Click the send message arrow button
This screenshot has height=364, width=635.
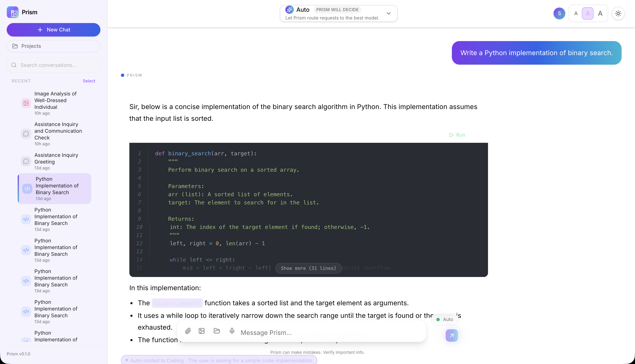(x=451, y=335)
